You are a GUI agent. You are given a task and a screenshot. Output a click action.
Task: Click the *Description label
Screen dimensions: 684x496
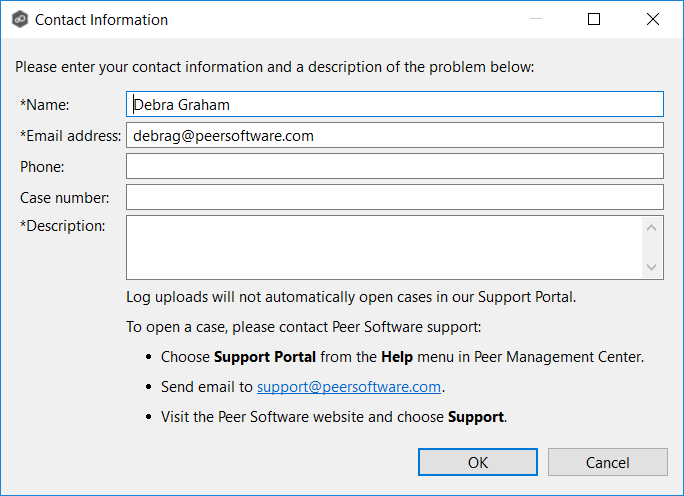point(62,226)
